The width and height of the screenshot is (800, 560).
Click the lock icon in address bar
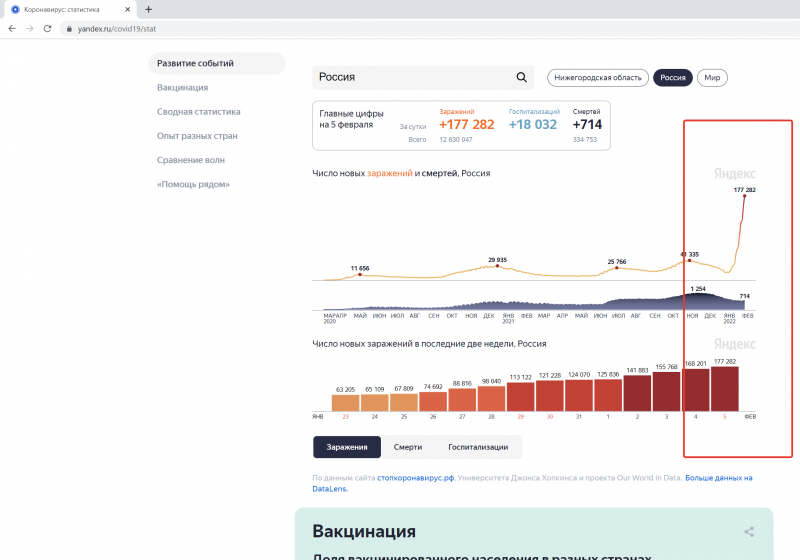click(69, 29)
